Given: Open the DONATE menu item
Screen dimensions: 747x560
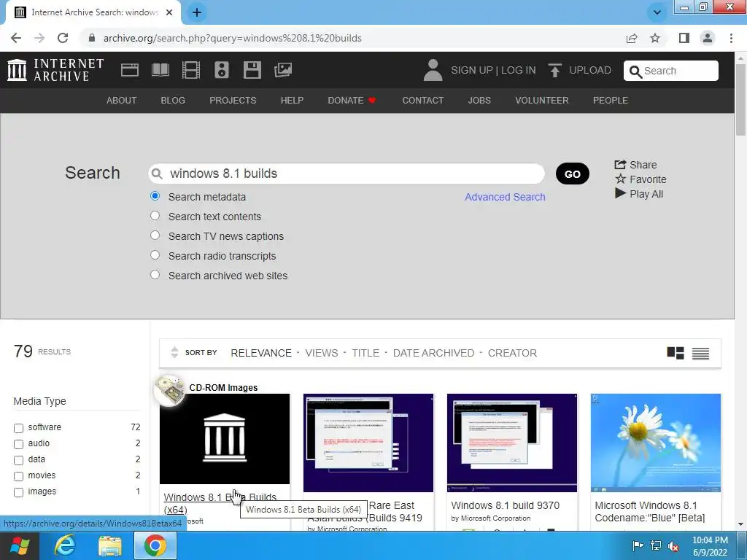Looking at the screenshot, I should 352,101.
